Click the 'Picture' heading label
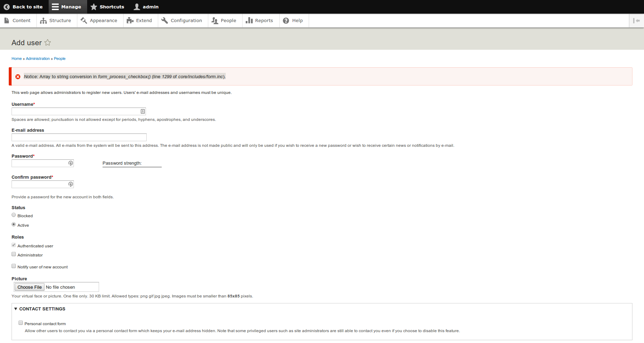Image resolution: width=644 pixels, height=343 pixels. tap(19, 279)
